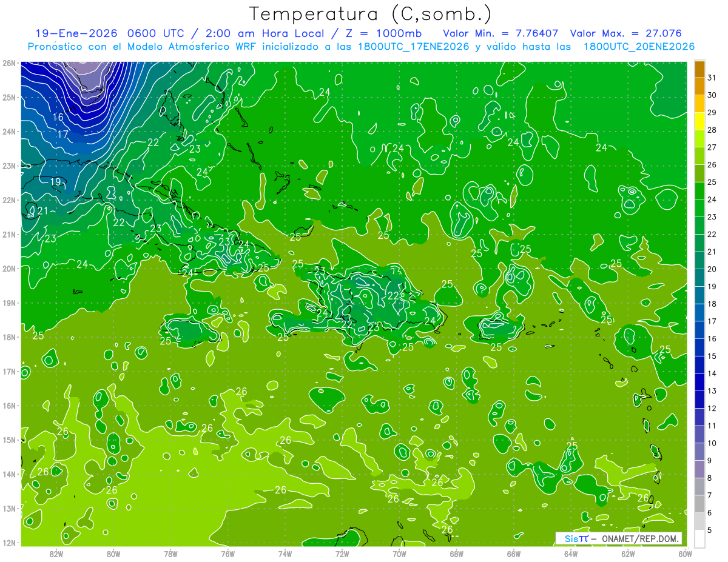Click the longitude axis label "80W"
This screenshot has width=728, height=562.
pyautogui.click(x=113, y=554)
